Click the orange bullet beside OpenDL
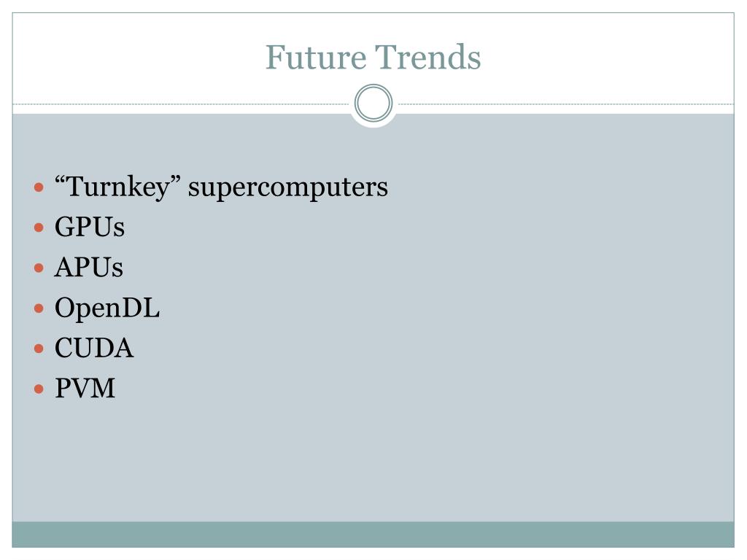The image size is (747, 560). tap(39, 308)
